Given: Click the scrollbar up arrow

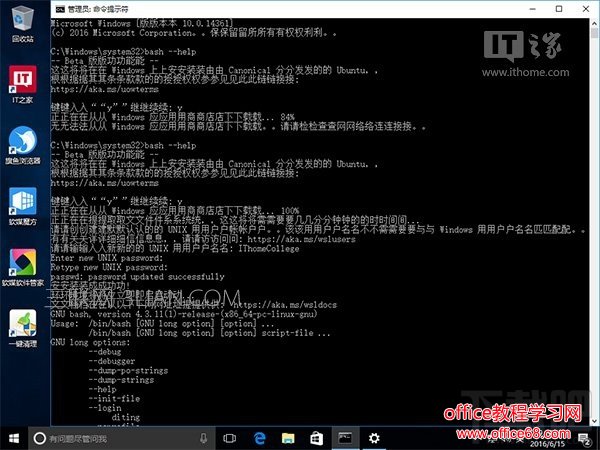Looking at the screenshot, I should coord(594,22).
